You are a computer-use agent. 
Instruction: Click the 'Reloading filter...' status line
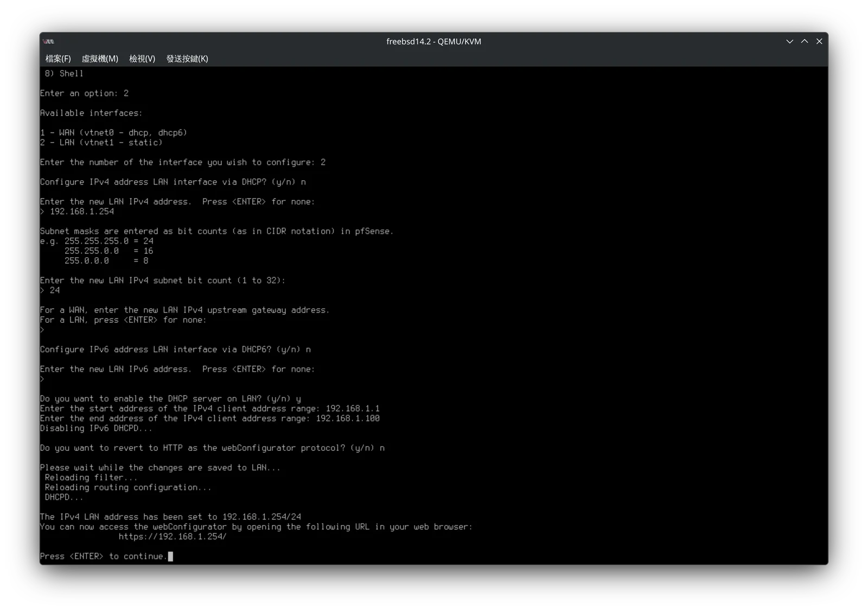pyautogui.click(x=91, y=477)
